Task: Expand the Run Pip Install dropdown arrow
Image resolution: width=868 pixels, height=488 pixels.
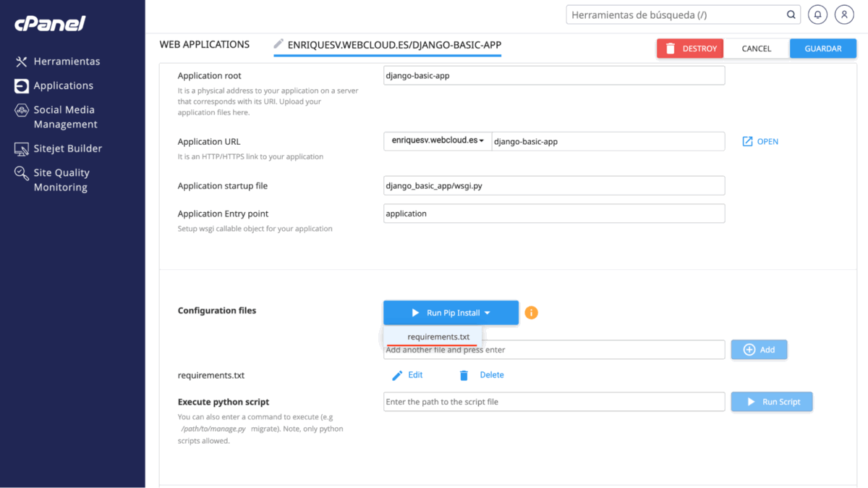Action: (x=488, y=313)
